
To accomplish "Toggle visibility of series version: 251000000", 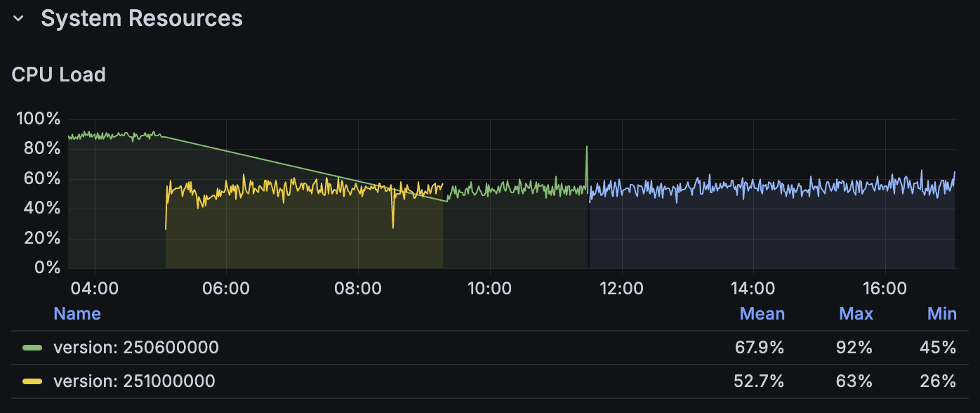I will [134, 381].
